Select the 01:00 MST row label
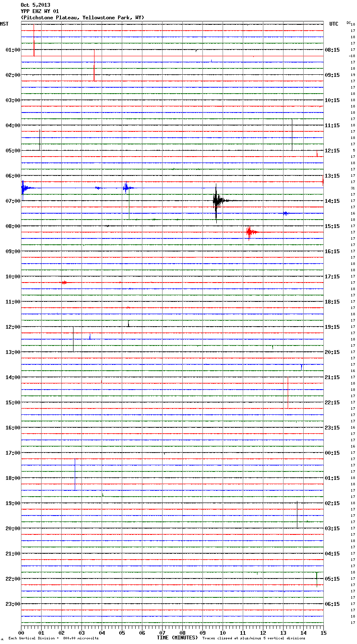The width and height of the screenshot is (357, 644). pos(13,50)
